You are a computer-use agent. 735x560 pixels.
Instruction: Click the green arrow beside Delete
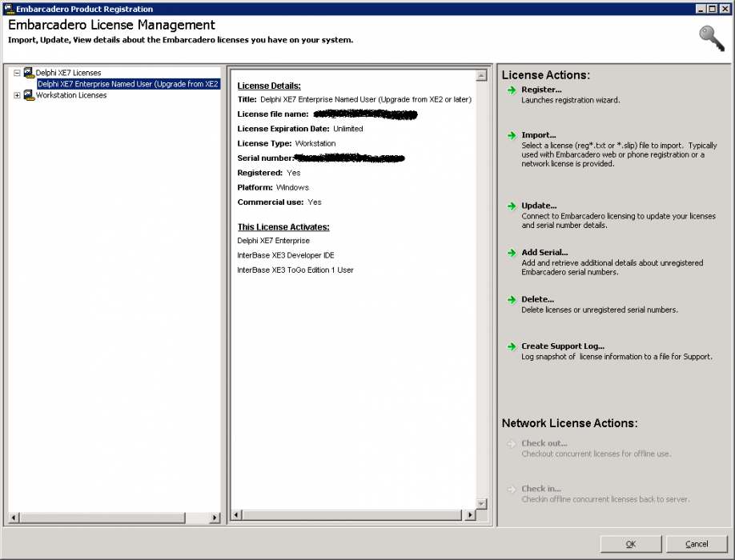[x=512, y=300]
